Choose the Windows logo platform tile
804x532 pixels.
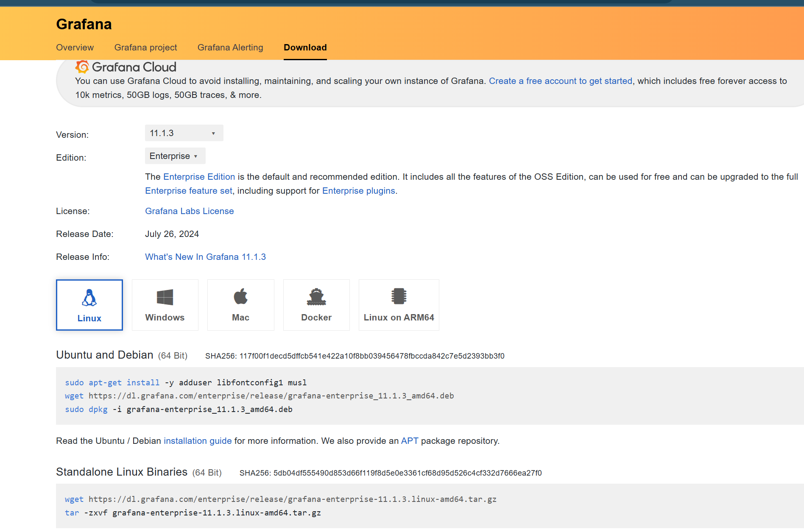pos(165,305)
